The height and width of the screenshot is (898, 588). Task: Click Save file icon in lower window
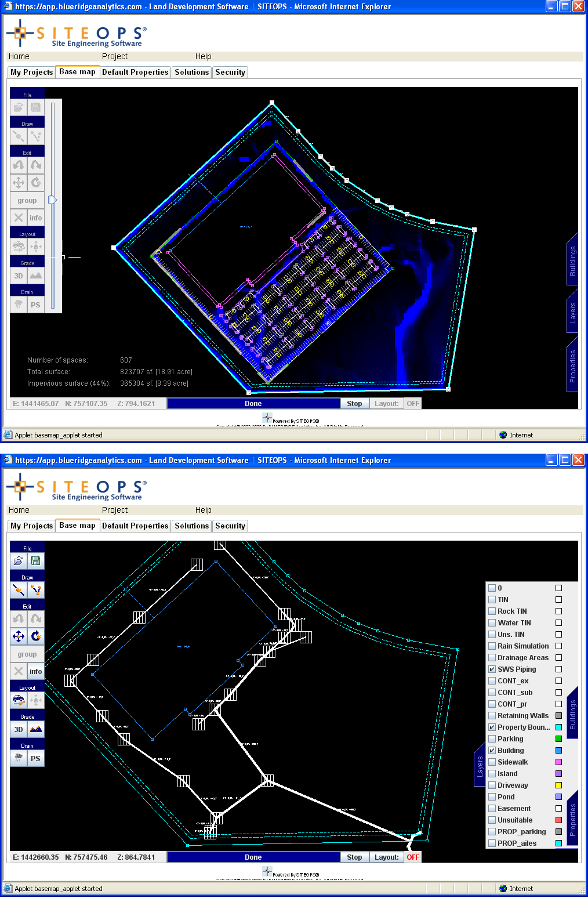(x=36, y=561)
